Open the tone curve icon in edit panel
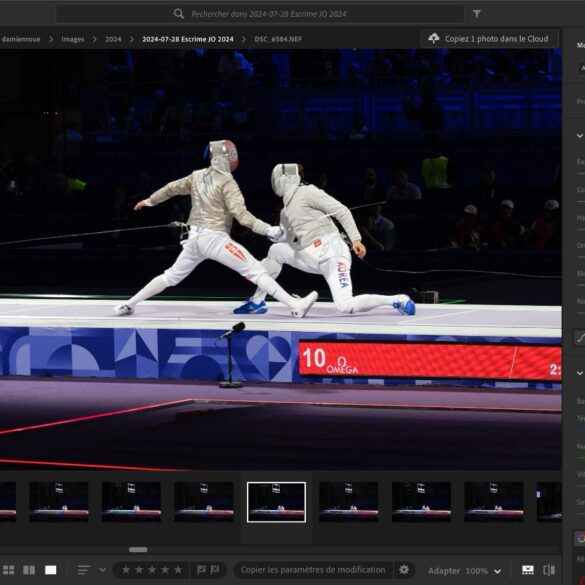 click(580, 338)
